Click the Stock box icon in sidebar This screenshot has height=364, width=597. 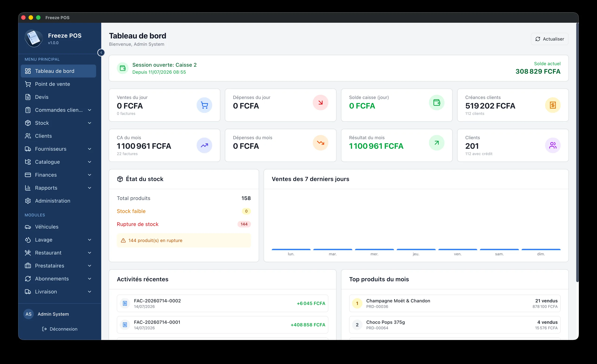tap(28, 123)
